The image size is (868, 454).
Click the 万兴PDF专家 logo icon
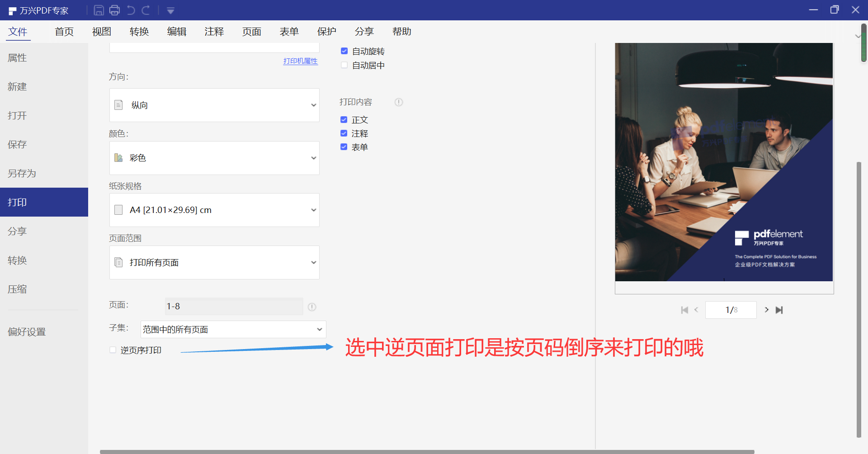pos(12,10)
